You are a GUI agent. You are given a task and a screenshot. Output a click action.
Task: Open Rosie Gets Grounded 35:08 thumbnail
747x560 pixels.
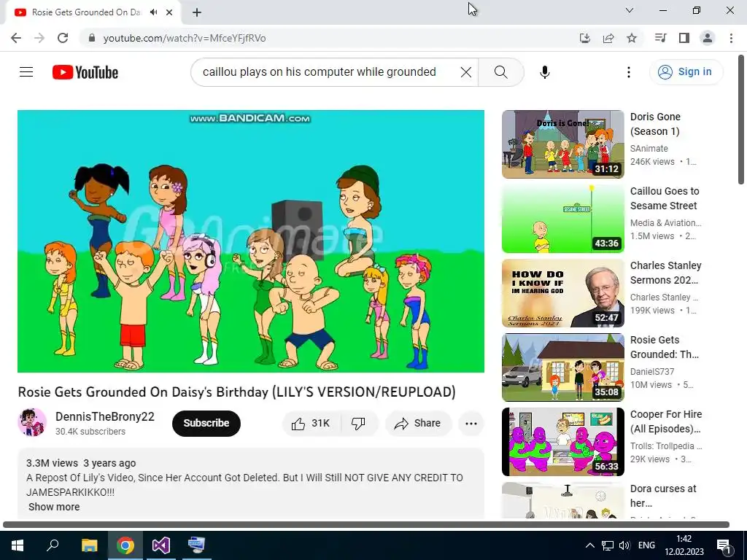point(562,367)
